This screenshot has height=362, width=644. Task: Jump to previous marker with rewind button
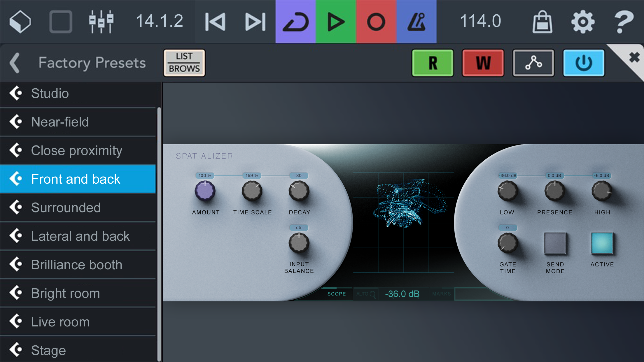pyautogui.click(x=215, y=22)
